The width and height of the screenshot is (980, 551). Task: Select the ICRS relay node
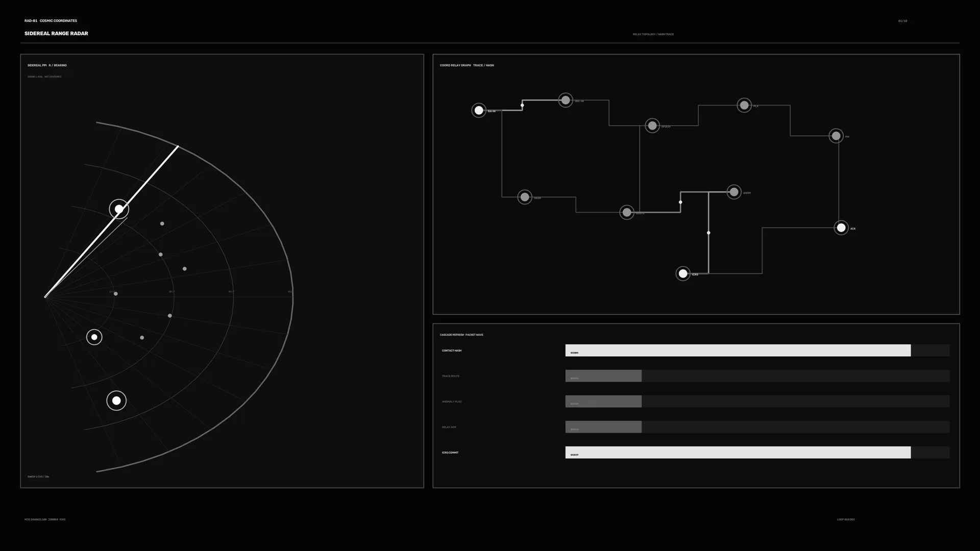683,273
